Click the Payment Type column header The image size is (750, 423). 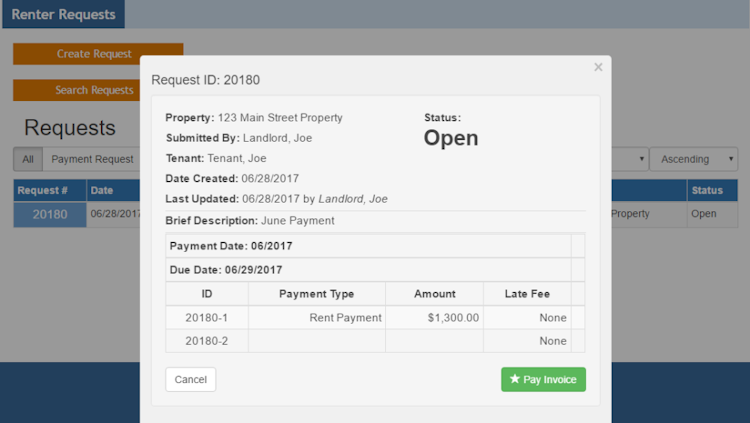coord(317,294)
